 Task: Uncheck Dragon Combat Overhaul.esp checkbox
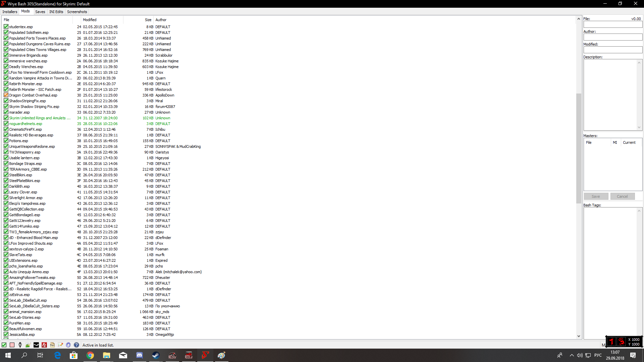point(6,95)
